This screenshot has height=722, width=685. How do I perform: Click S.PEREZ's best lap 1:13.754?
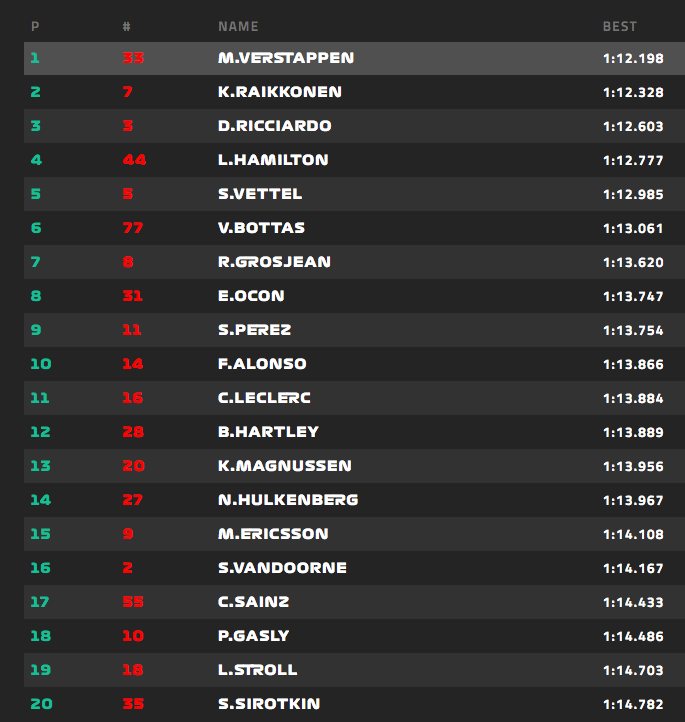(x=633, y=330)
